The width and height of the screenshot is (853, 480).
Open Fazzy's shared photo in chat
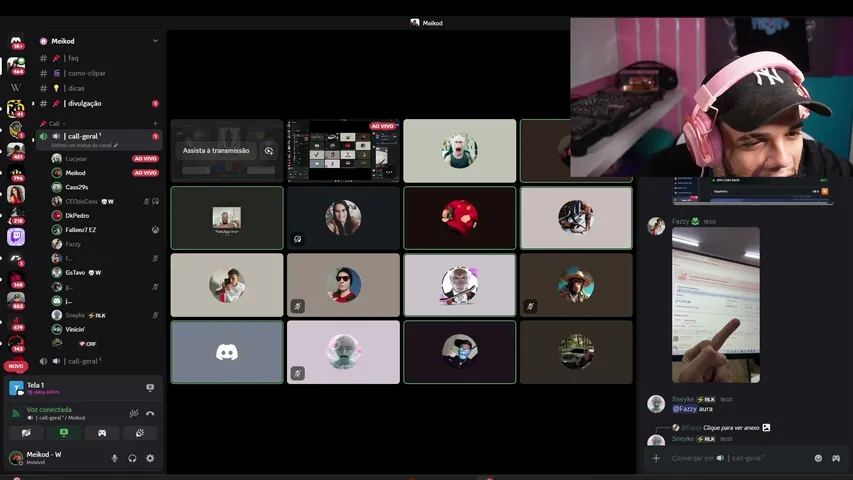tap(716, 305)
